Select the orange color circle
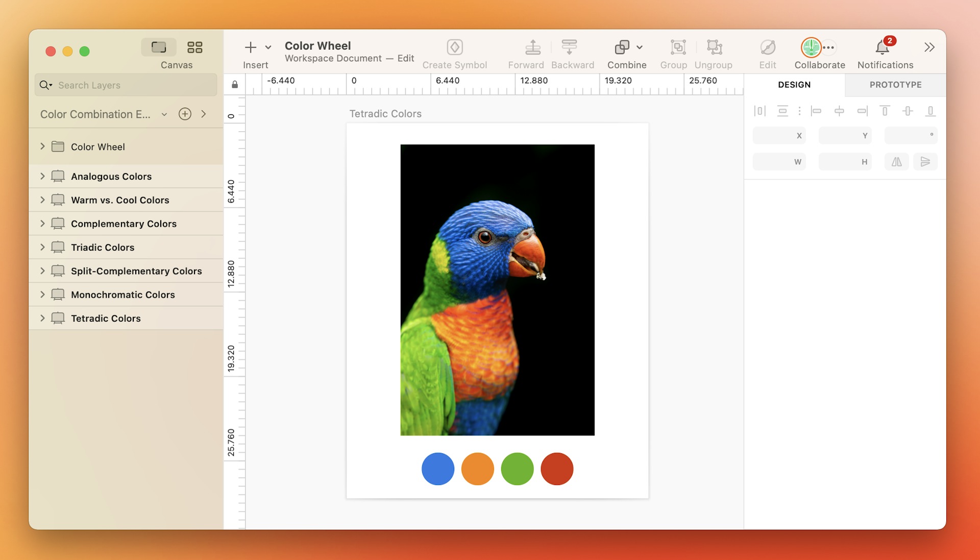This screenshot has height=560, width=980. click(478, 469)
